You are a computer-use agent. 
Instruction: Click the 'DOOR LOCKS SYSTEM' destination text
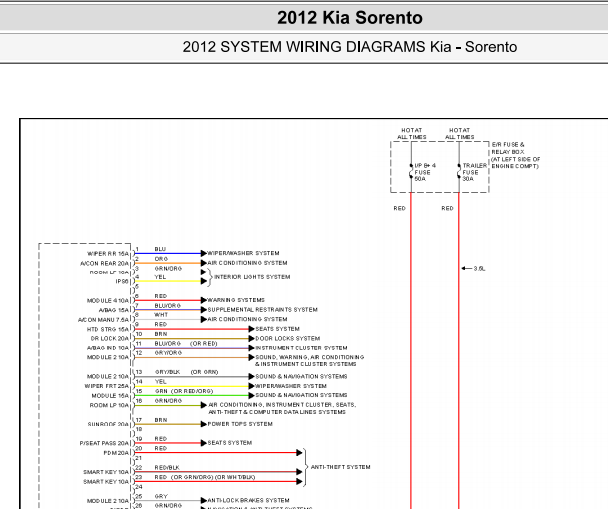point(288,338)
